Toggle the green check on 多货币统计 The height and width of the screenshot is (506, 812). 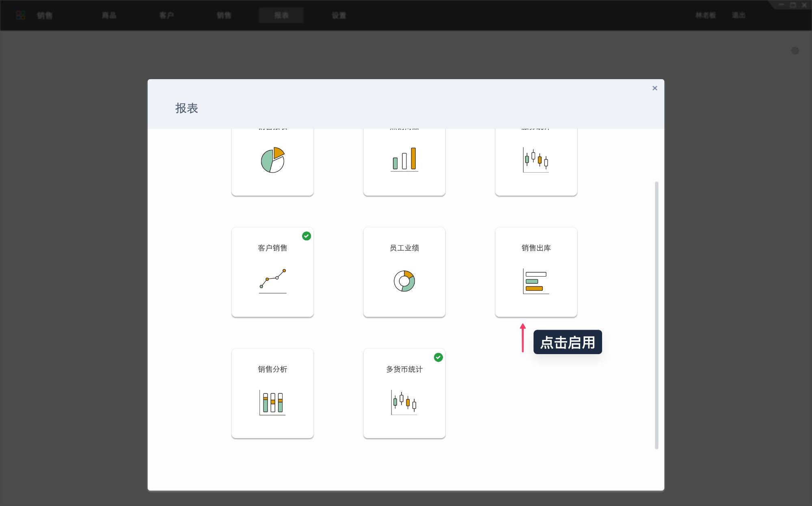click(x=438, y=357)
